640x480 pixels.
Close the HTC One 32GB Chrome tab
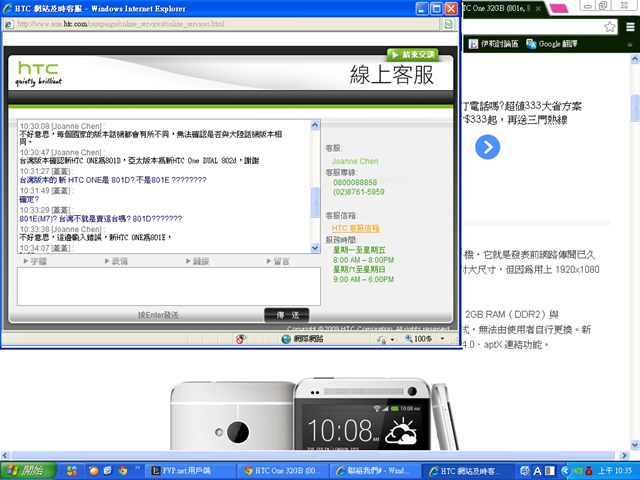[538, 8]
